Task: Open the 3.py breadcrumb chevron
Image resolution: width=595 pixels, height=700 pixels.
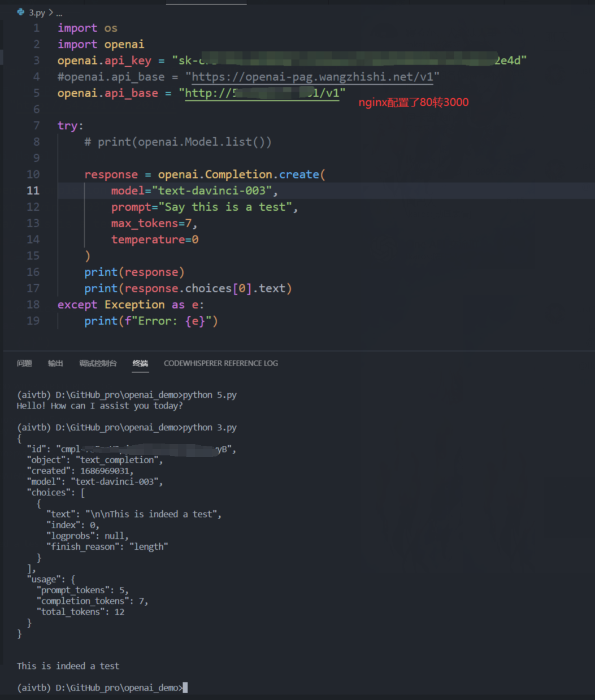Action: 50,12
